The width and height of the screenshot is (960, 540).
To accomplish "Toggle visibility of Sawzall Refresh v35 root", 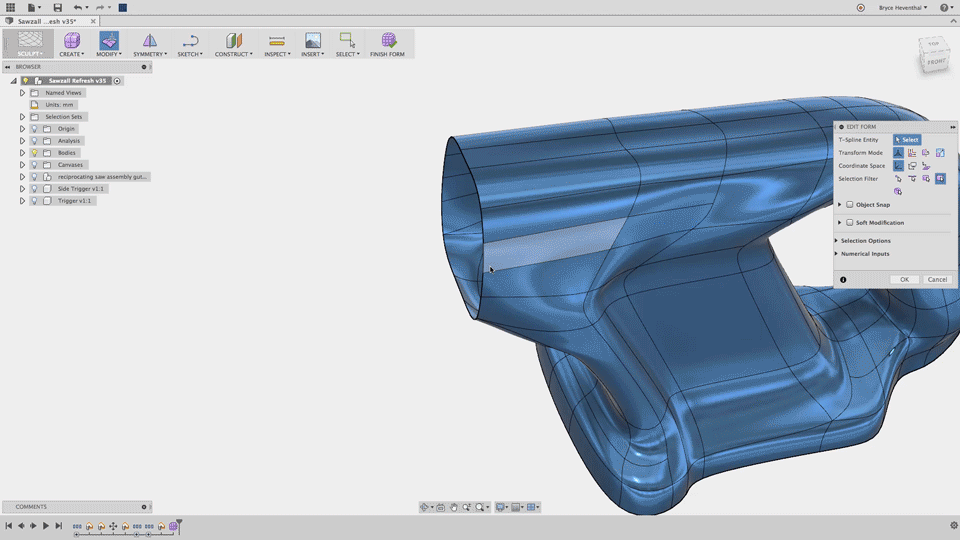I will point(25,81).
